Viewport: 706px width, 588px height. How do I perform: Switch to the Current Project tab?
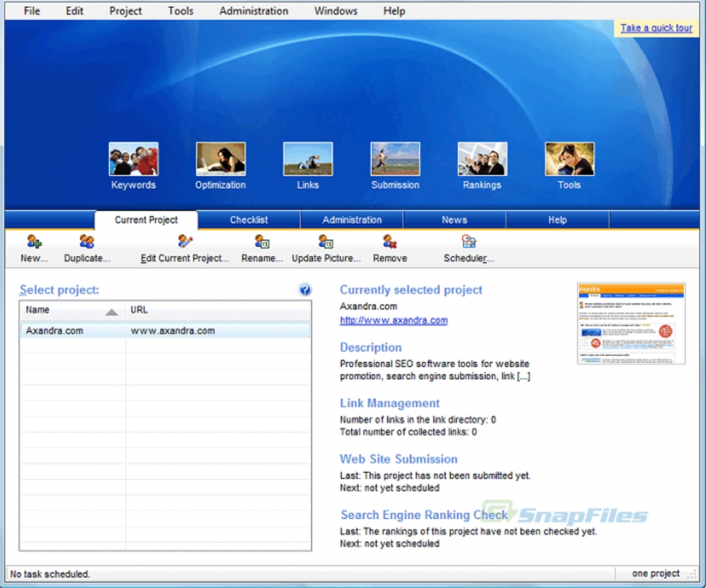coord(146,220)
